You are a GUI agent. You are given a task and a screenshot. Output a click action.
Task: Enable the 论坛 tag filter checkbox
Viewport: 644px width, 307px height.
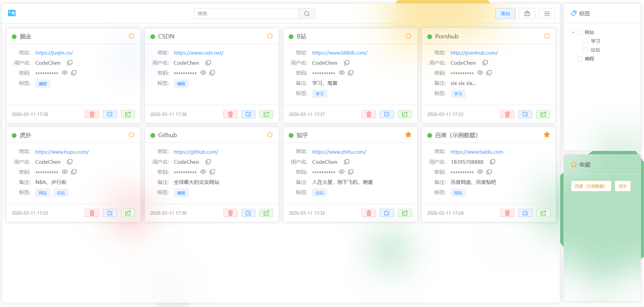coord(586,50)
